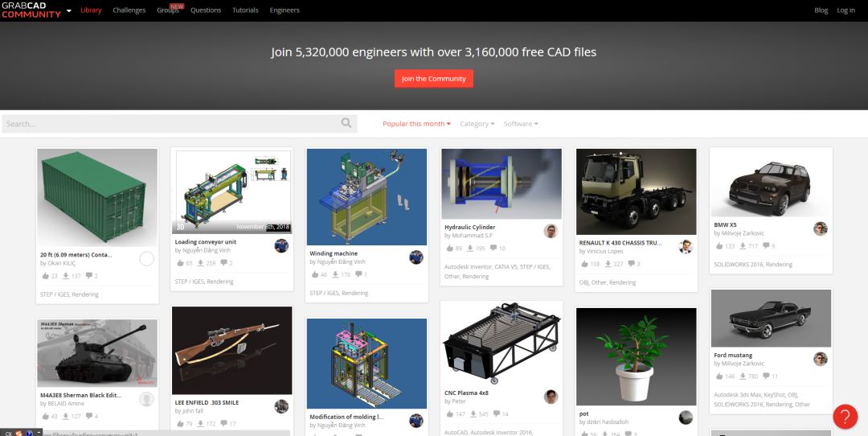
Task: Open the Engineers page
Action: pyautogui.click(x=285, y=10)
